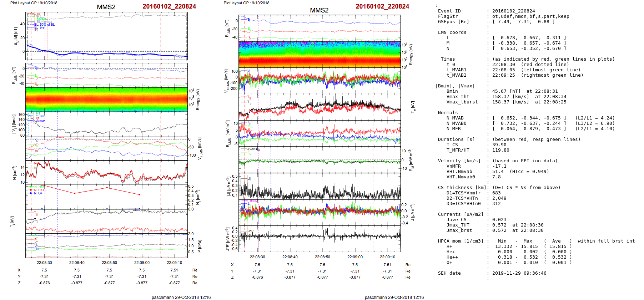Select the ion energy spectrogram in the left plot

pos(106,99)
